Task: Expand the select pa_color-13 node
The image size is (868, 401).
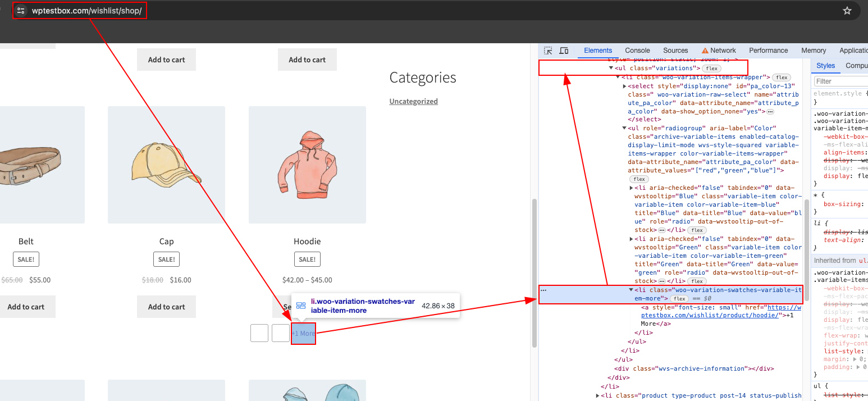Action: pyautogui.click(x=625, y=86)
